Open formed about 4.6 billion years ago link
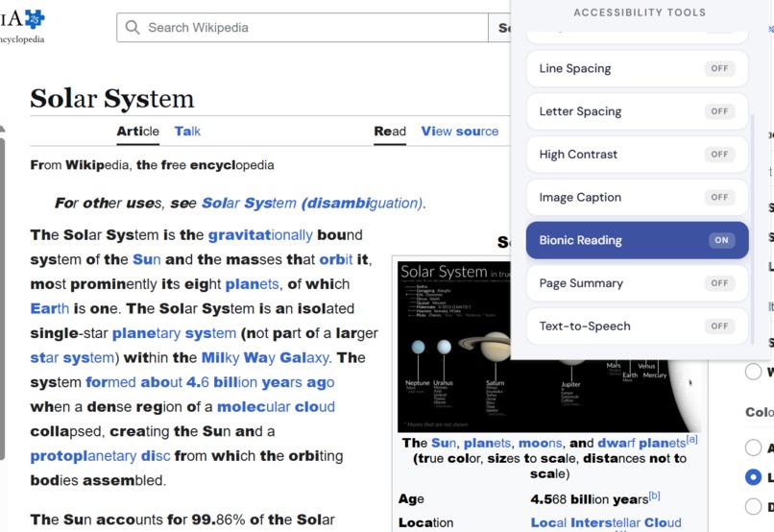This screenshot has height=532, width=774. pos(209,382)
